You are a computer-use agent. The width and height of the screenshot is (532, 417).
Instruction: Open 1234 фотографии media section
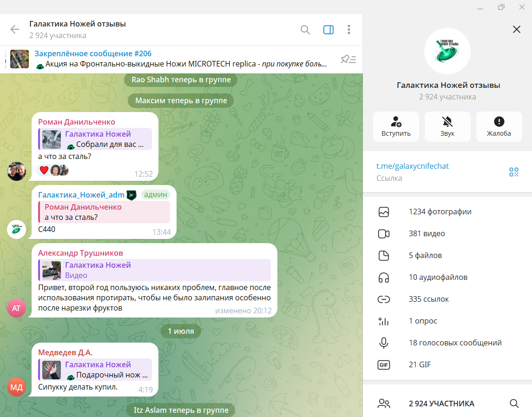pos(447,212)
